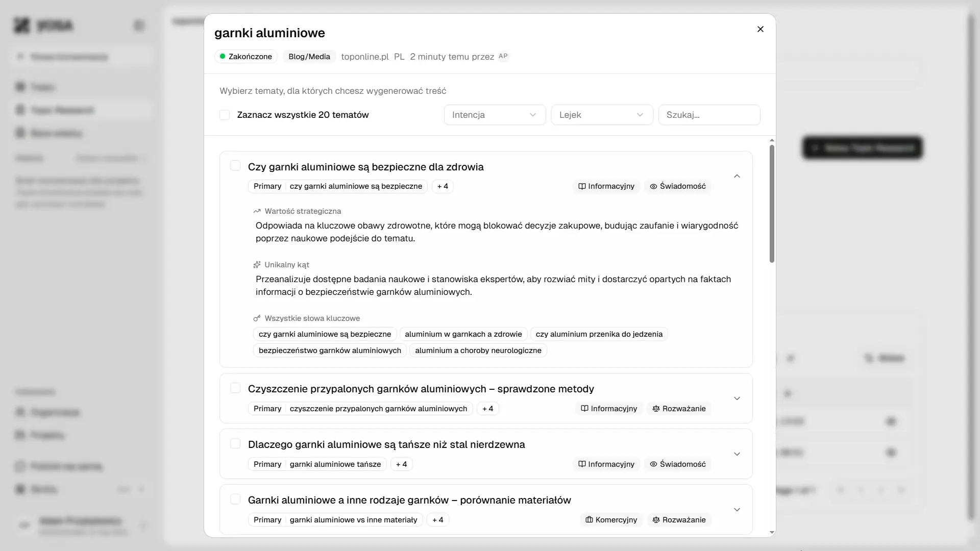
Task: Click the AP user avatar badge
Action: 503,56
